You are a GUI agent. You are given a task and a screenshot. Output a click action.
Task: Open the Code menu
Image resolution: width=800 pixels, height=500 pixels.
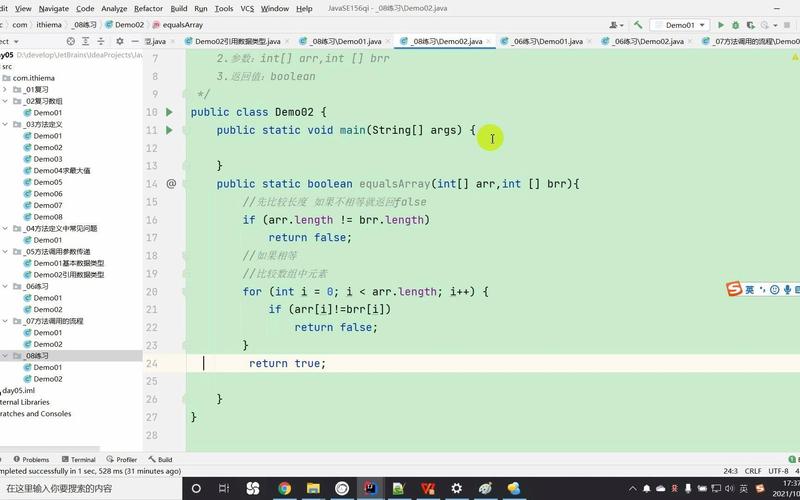point(85,8)
